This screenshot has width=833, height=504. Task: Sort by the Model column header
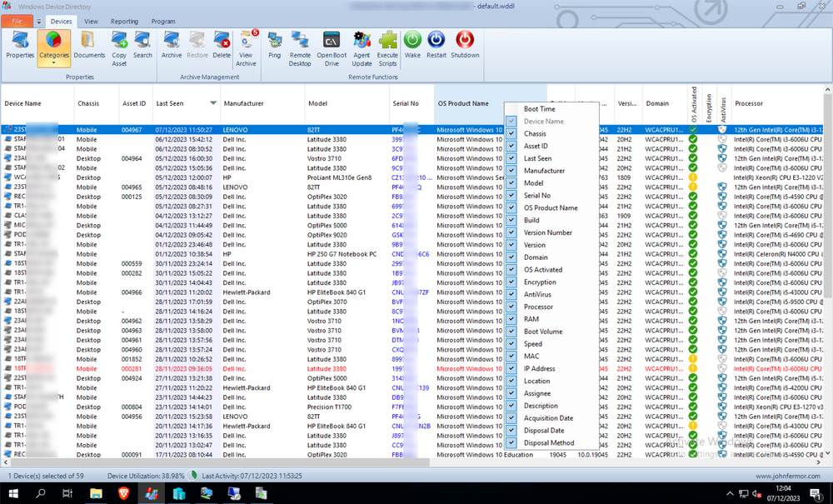347,103
